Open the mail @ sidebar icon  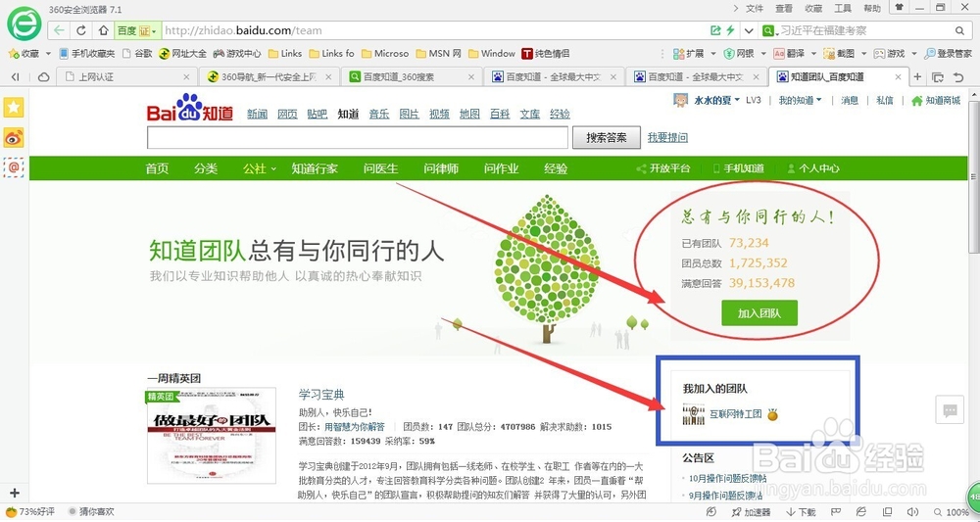coord(14,166)
